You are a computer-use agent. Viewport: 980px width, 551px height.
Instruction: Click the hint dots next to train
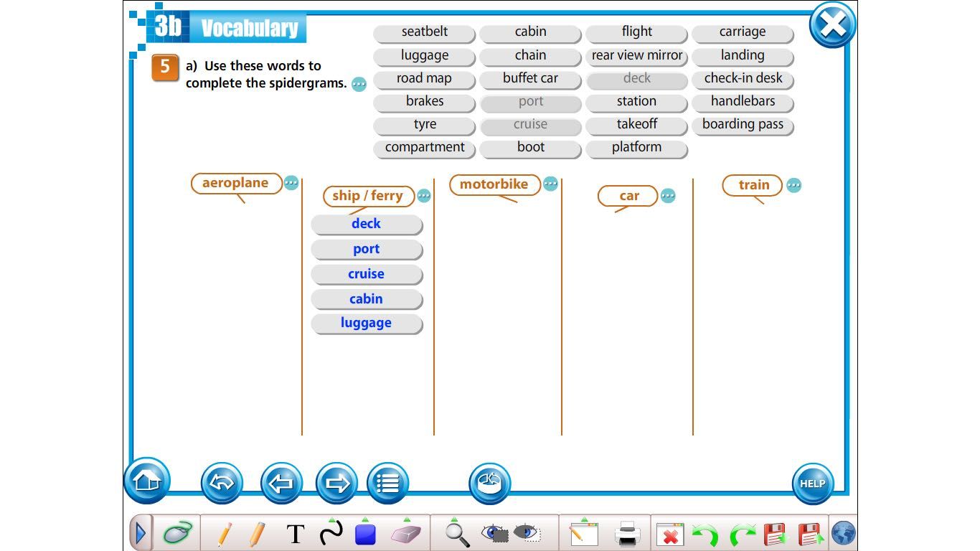click(x=793, y=185)
